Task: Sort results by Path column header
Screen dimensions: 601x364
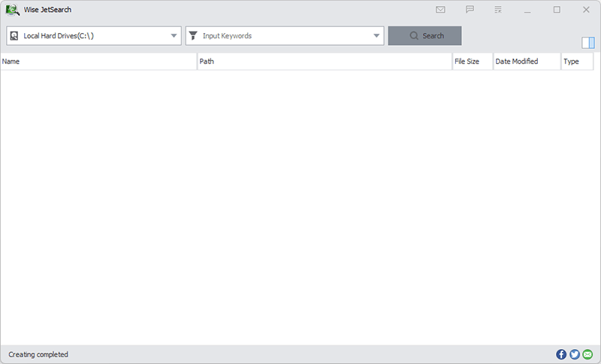Action: coord(325,62)
